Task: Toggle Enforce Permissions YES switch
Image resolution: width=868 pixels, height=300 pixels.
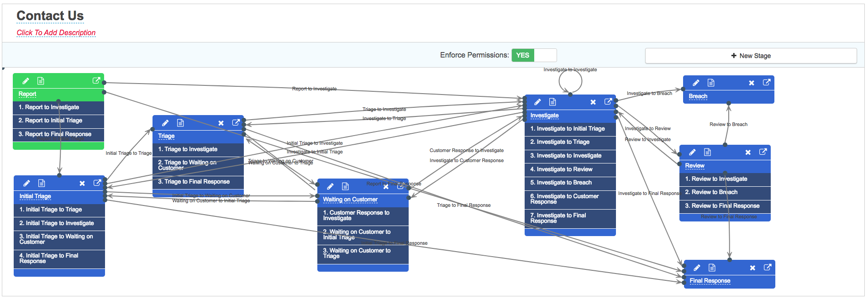Action: (x=534, y=55)
